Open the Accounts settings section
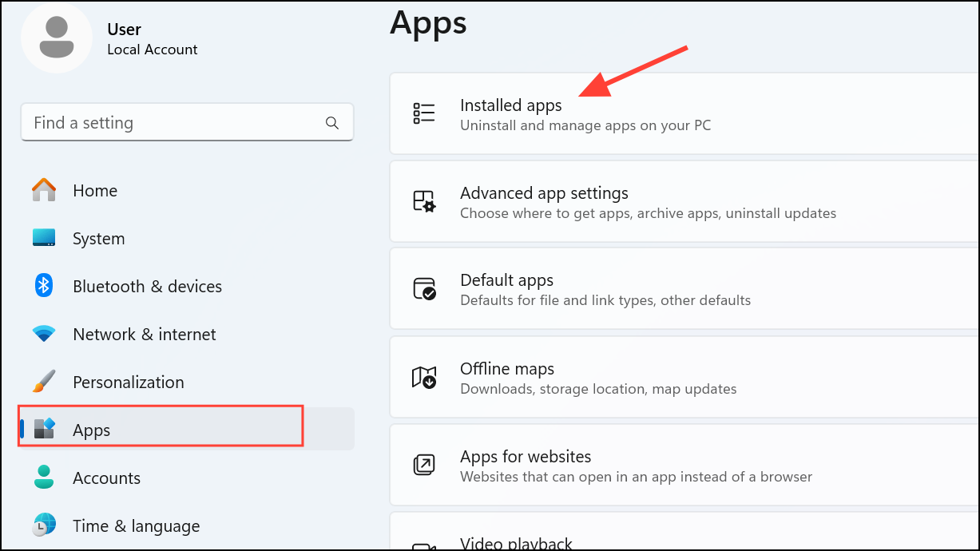Viewport: 980px width, 551px height. pos(187,478)
